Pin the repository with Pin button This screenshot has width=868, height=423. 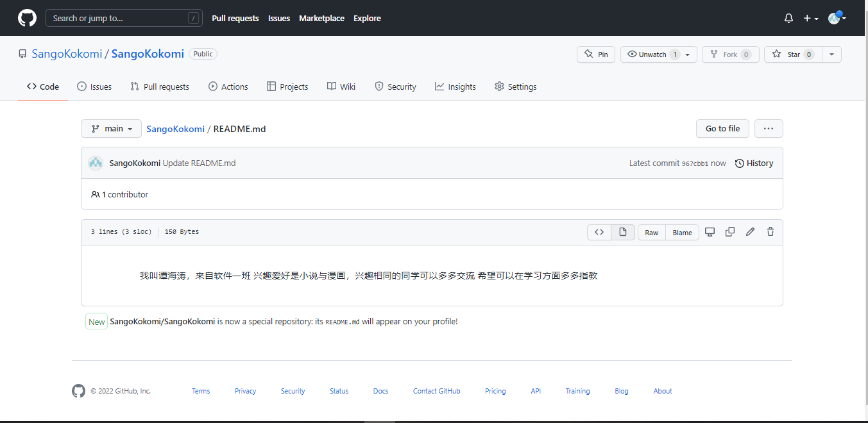(x=596, y=54)
